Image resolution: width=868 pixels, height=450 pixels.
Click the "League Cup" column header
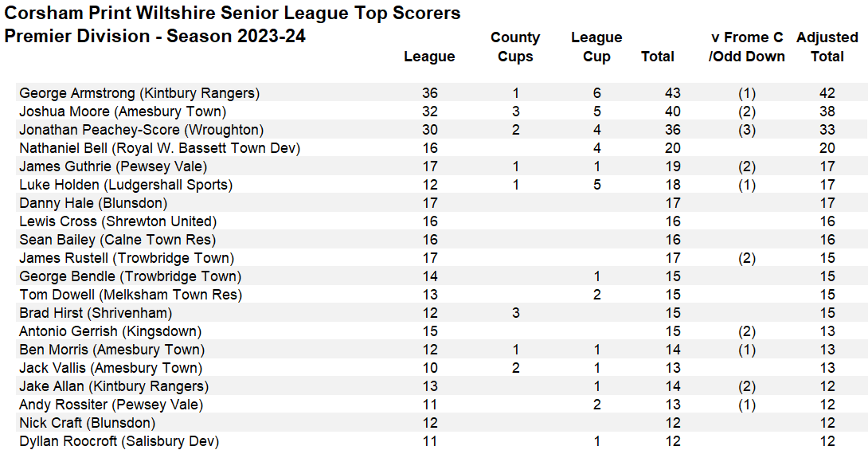pyautogui.click(x=596, y=47)
